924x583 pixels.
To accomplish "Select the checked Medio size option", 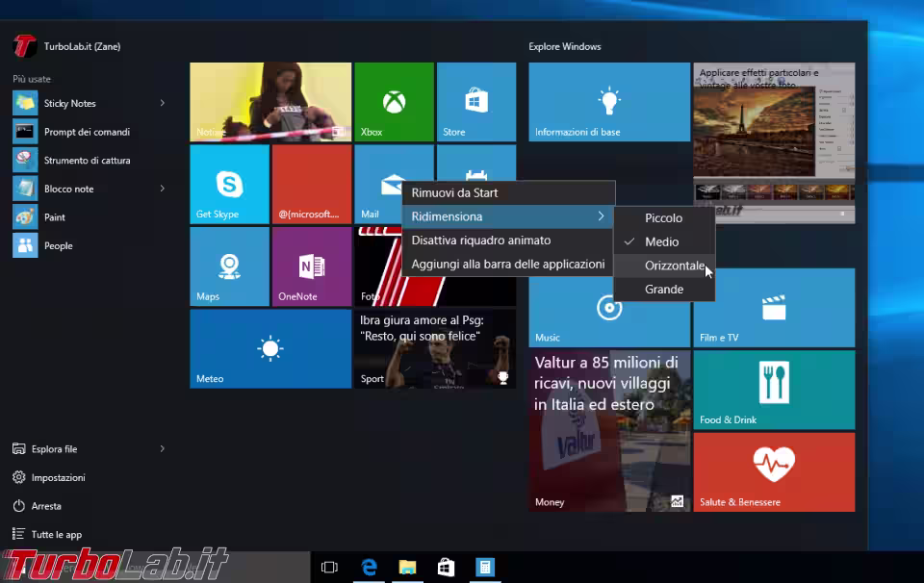I will click(664, 241).
